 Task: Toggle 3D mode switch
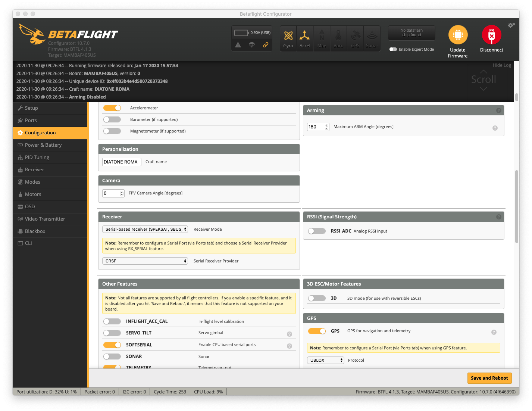[x=317, y=298]
